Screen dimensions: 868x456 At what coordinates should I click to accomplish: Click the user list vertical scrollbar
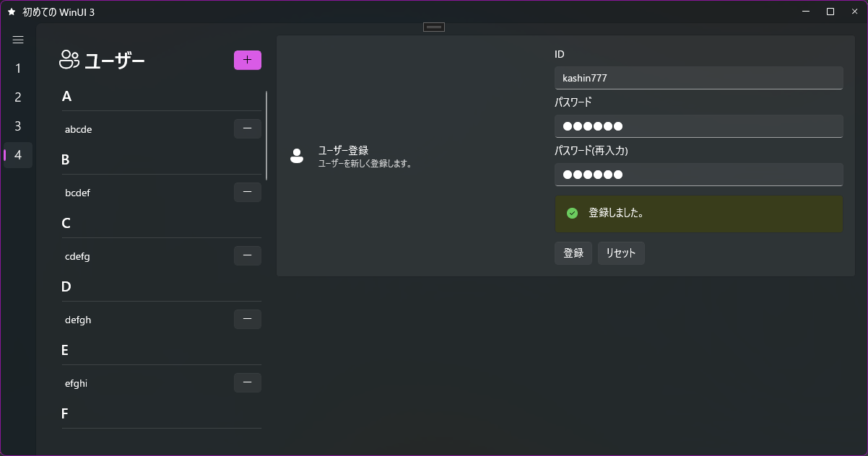coord(267,136)
